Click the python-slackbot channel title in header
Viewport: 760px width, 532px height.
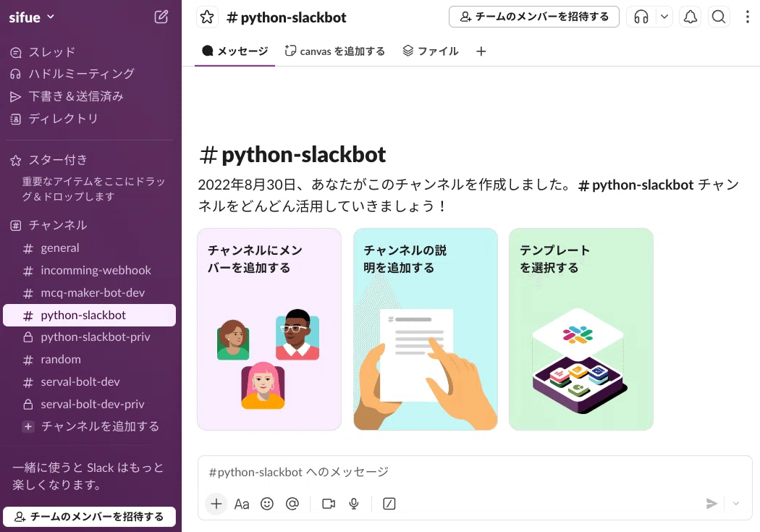[287, 17]
